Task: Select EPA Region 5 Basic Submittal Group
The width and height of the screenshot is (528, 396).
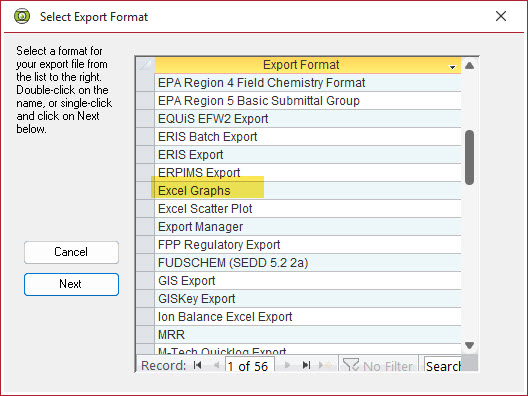Action: pos(308,101)
